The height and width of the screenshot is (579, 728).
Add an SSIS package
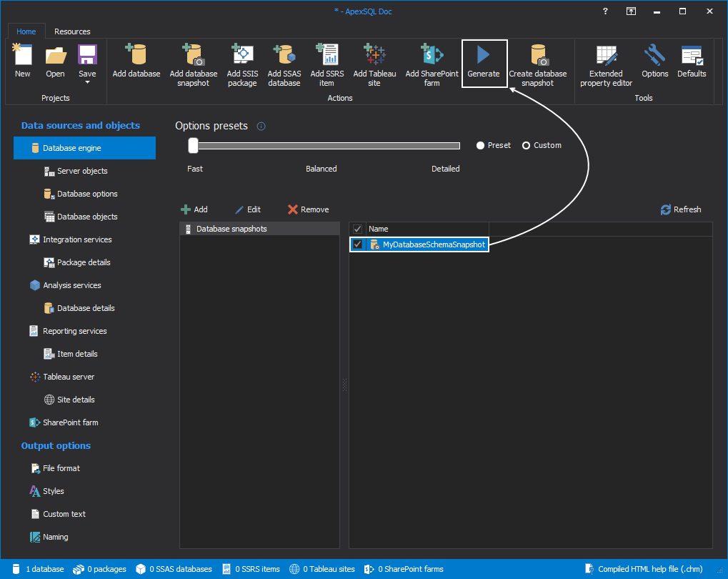pos(242,65)
